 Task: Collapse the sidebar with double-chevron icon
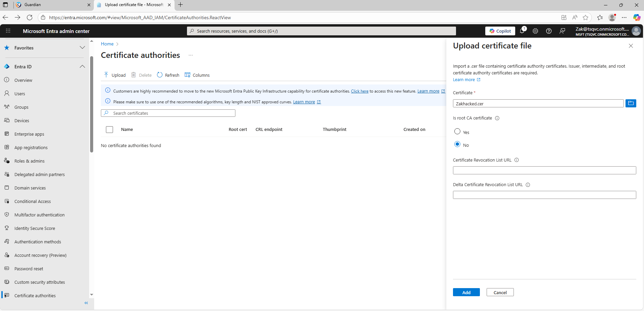click(x=86, y=303)
